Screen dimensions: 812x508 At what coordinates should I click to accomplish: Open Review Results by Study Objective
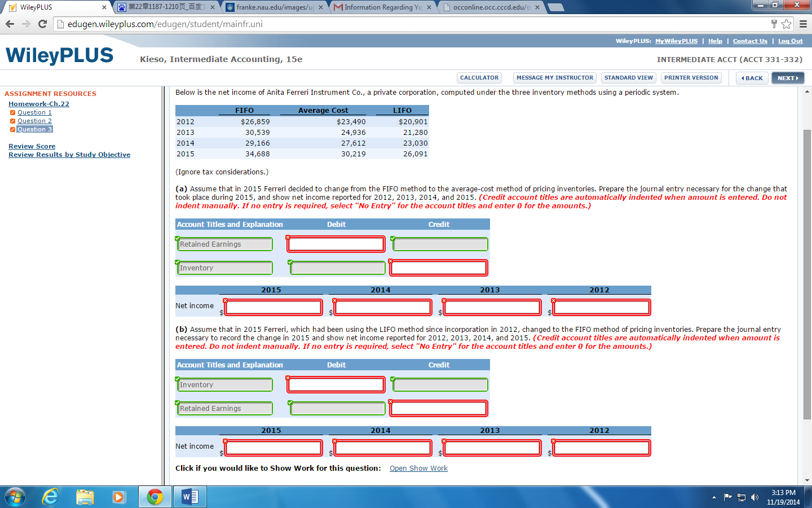pyautogui.click(x=69, y=155)
